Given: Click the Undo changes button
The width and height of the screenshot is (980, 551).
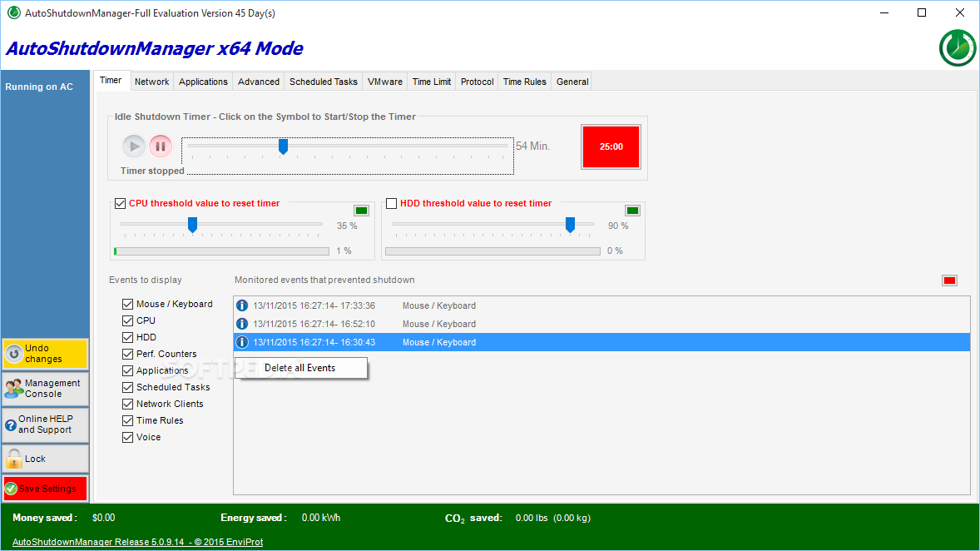Looking at the screenshot, I should (x=46, y=354).
